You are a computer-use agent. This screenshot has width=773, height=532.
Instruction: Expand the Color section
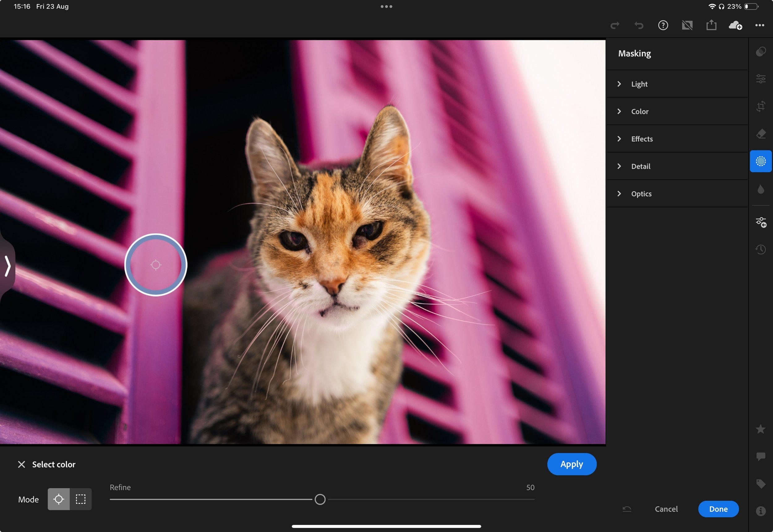pos(639,111)
